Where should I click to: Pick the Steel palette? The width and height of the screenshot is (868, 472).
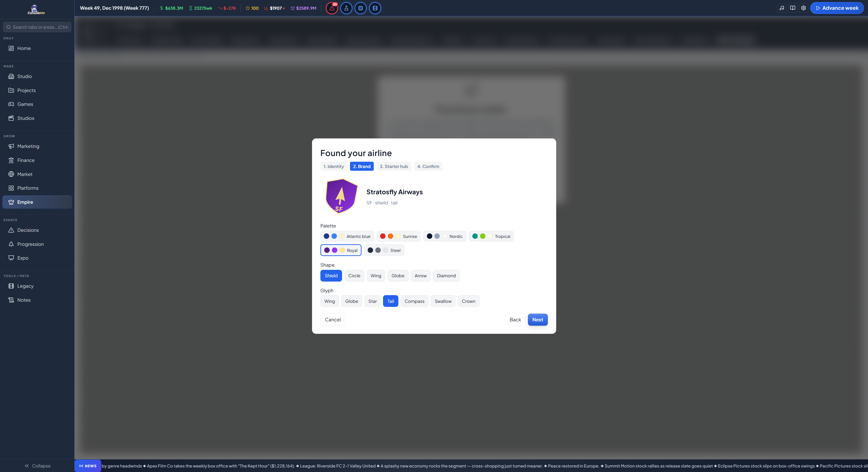click(384, 250)
